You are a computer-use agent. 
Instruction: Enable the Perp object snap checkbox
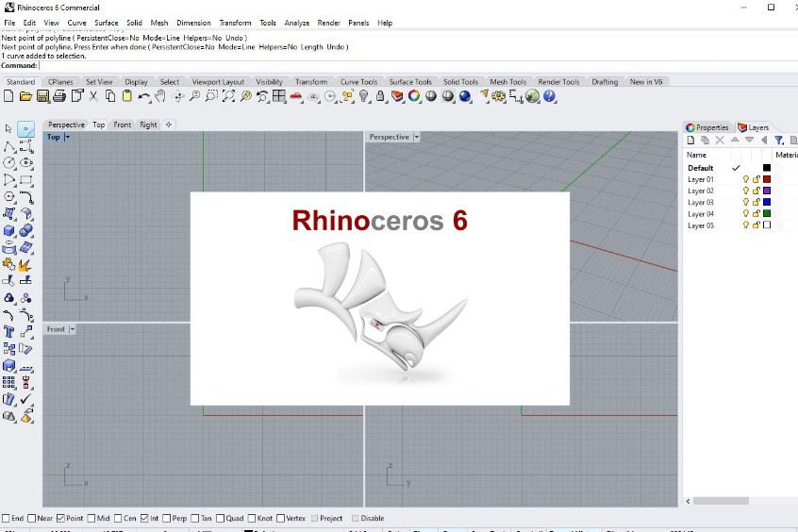(166, 518)
